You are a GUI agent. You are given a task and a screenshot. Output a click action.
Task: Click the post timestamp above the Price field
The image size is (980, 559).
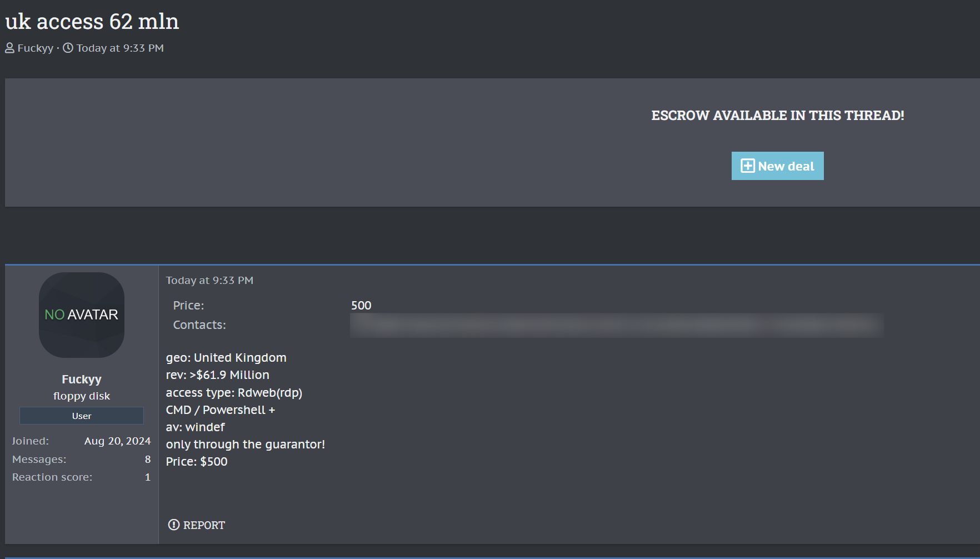(209, 281)
